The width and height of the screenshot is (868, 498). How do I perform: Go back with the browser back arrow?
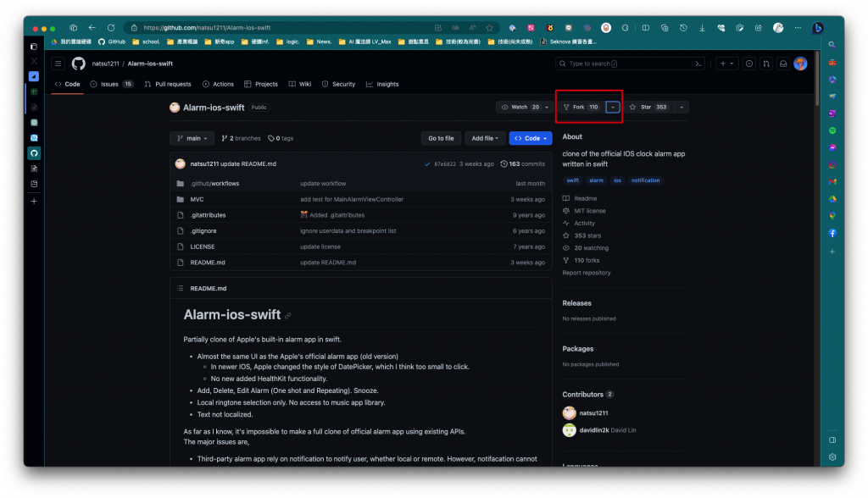92,28
